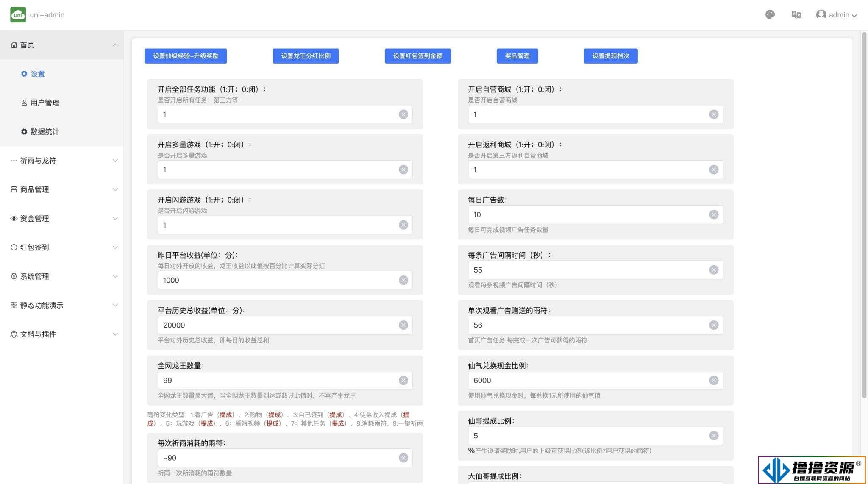Open the 数据统计 menu item
This screenshot has height=484, width=868.
62,132
